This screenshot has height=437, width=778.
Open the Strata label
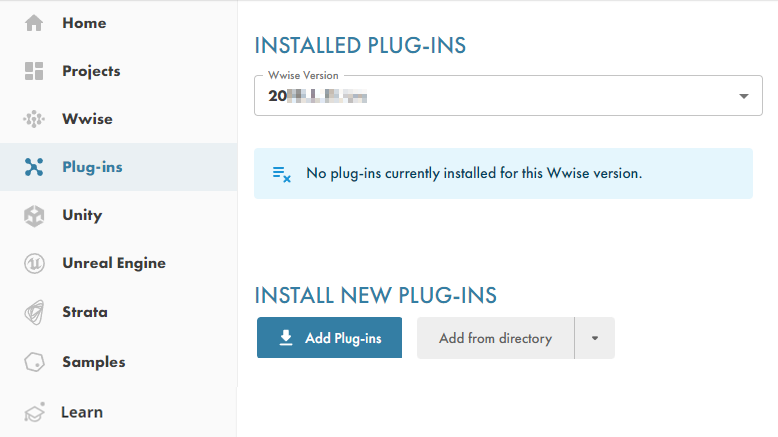pos(85,312)
